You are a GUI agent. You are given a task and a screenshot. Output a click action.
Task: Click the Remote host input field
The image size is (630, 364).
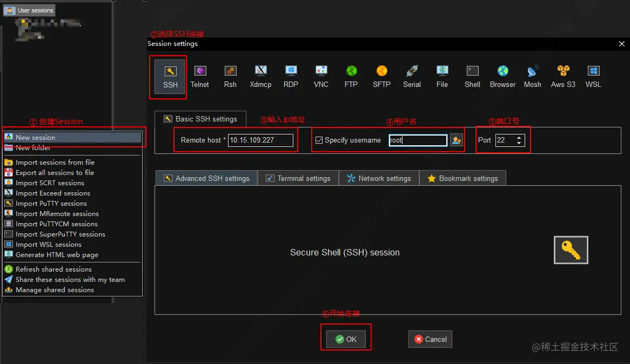260,140
